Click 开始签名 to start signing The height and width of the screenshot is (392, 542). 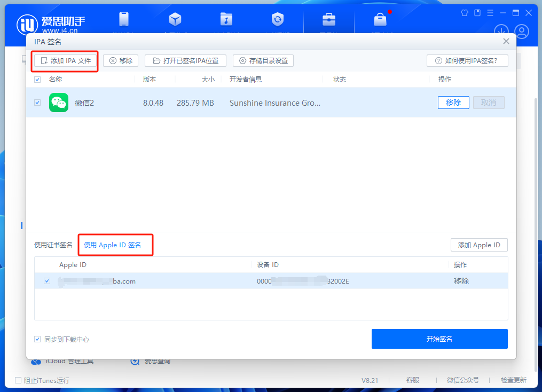click(x=439, y=339)
